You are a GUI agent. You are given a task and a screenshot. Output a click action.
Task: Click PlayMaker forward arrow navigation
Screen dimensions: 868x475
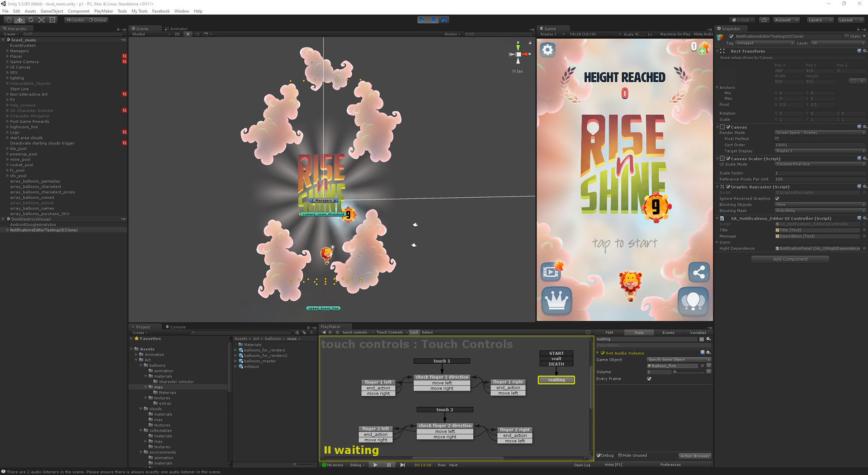330,332
